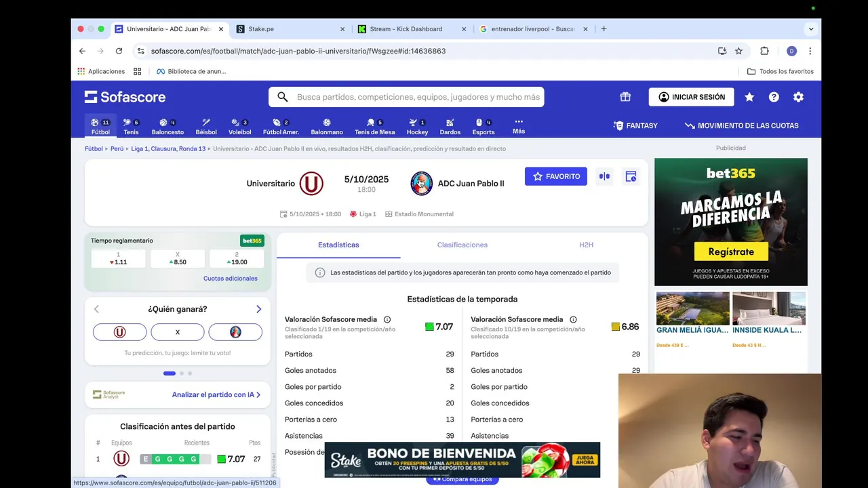Open Chrome three-dot menu
This screenshot has height=488, width=868.
click(x=810, y=51)
